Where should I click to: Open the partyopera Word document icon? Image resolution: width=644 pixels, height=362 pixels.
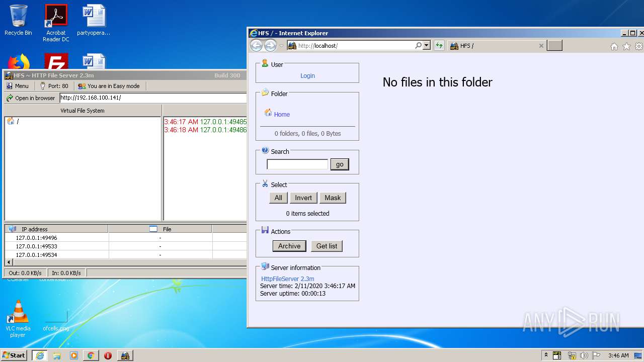94,21
